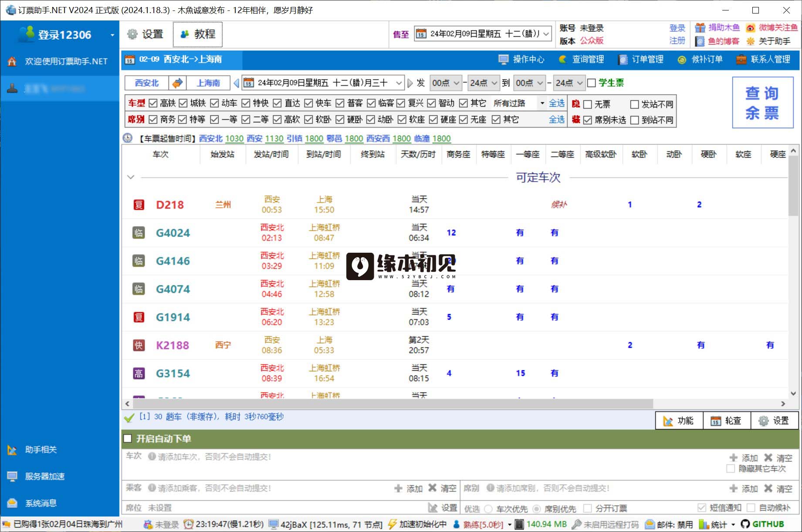Click the 上海南 arrival station button
Viewport: 802px width, 532px height.
point(209,83)
